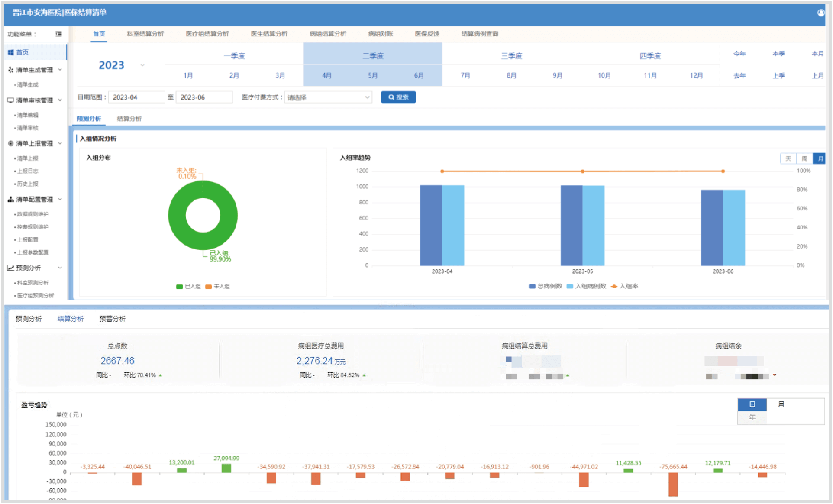This screenshot has width=833, height=504.
Task: Switch to the 医保反馈 top tab
Action: pyautogui.click(x=427, y=34)
